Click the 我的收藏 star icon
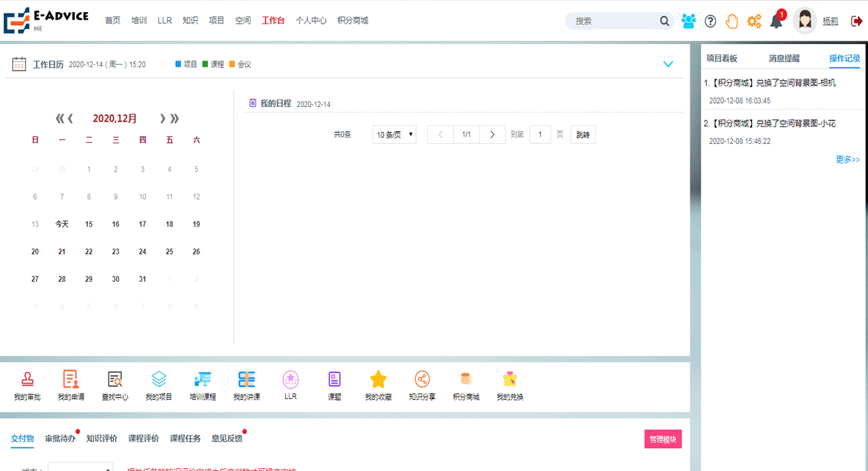 378,382
